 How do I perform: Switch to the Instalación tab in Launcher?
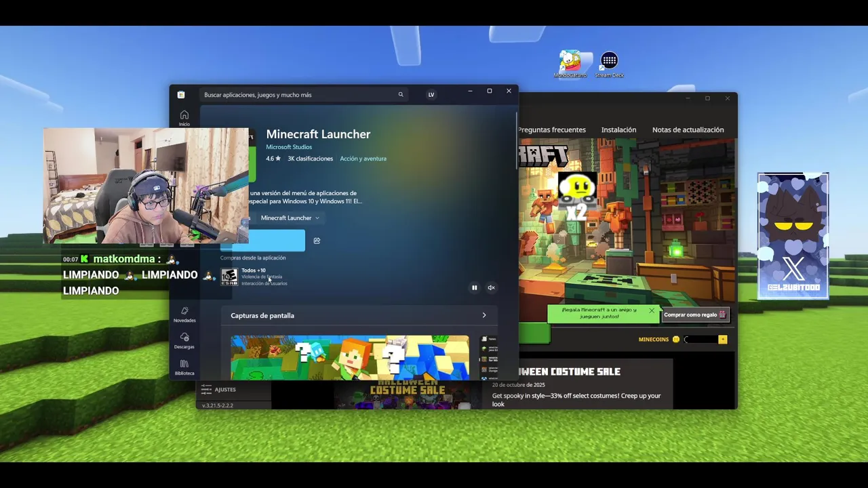pos(618,129)
